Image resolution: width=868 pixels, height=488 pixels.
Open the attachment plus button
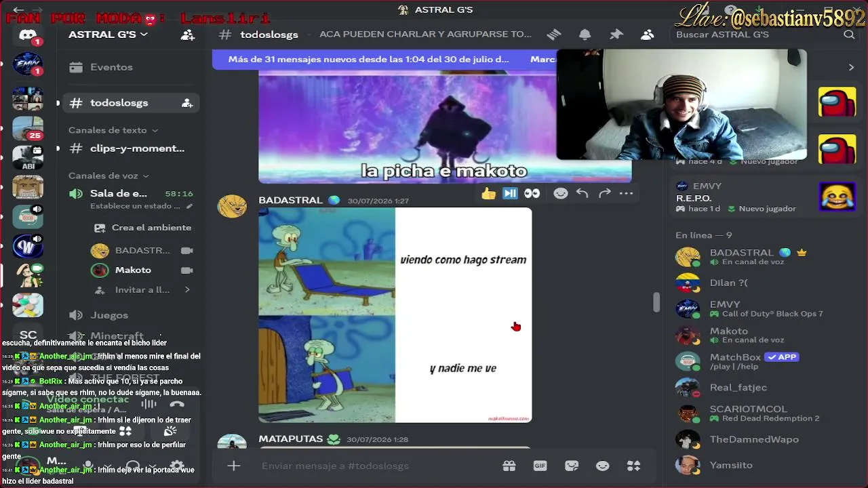click(x=234, y=466)
